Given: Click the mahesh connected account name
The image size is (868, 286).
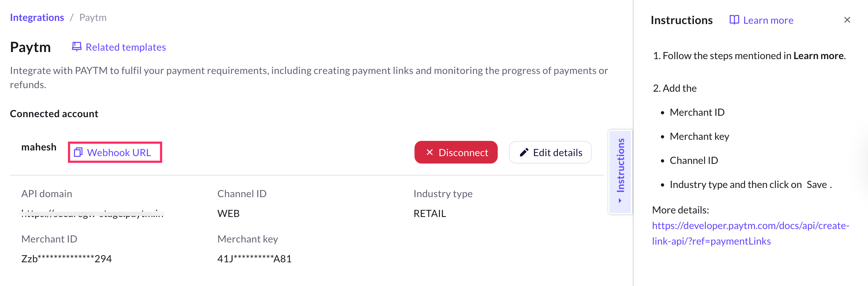Looking at the screenshot, I should tap(39, 147).
